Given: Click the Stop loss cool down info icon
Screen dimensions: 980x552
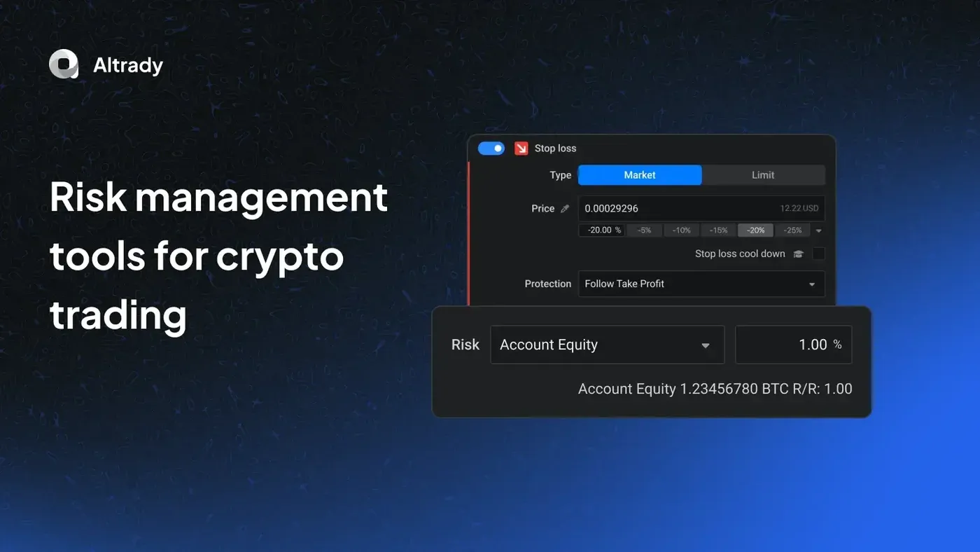Looking at the screenshot, I should click(799, 254).
